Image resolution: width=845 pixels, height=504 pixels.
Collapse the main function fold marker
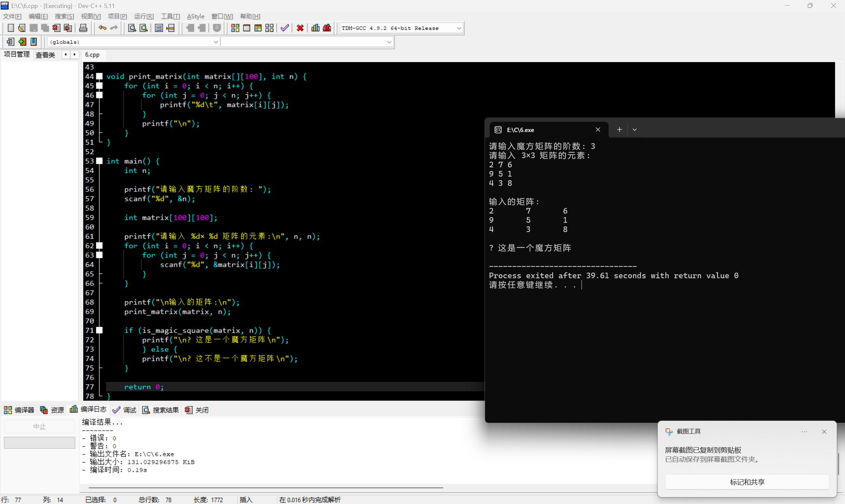click(99, 161)
